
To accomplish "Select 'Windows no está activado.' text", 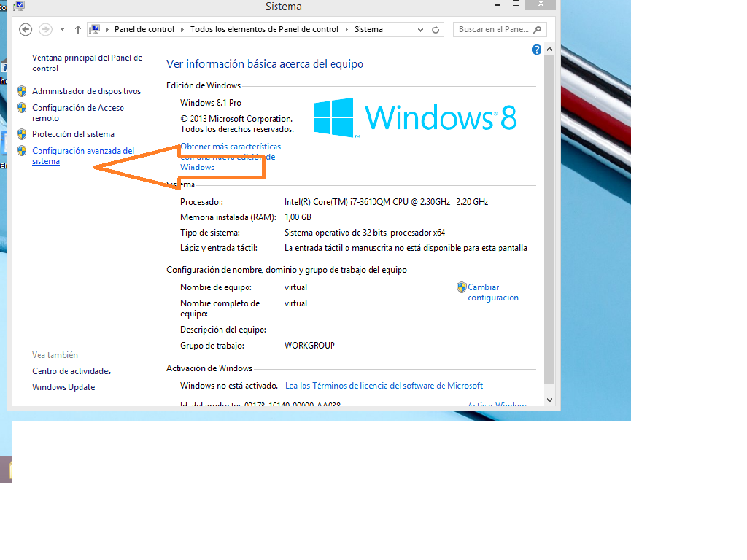I will [228, 386].
